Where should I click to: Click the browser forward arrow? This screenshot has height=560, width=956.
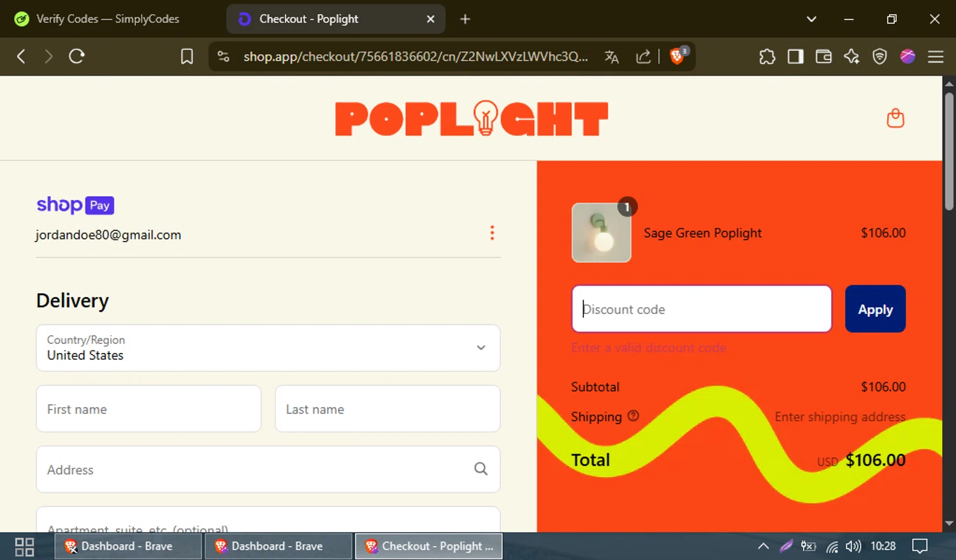48,57
